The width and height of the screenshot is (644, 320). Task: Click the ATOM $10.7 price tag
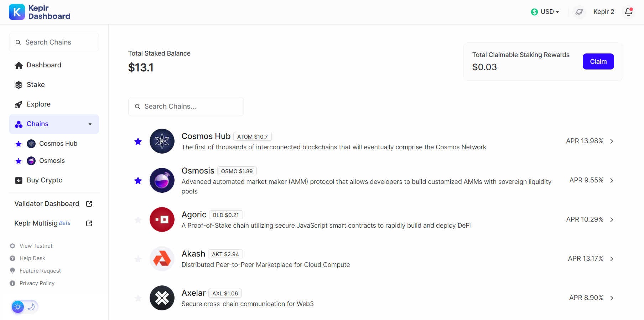(x=253, y=136)
